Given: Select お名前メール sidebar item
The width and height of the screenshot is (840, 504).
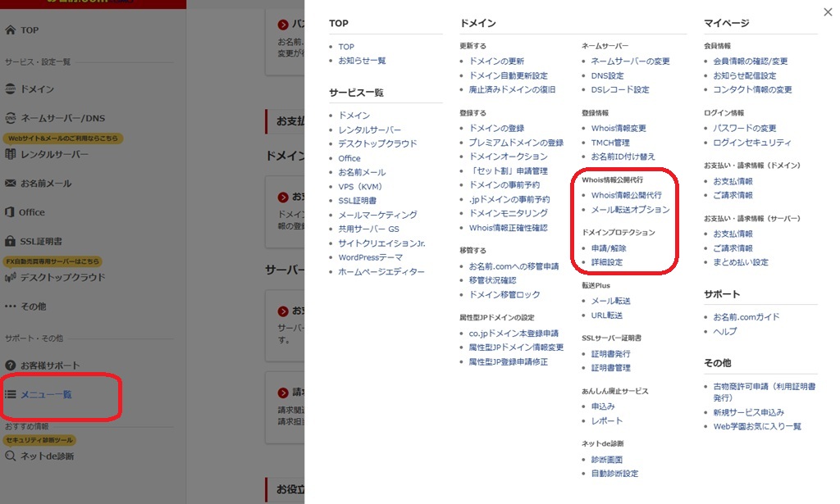Looking at the screenshot, I should tap(46, 183).
